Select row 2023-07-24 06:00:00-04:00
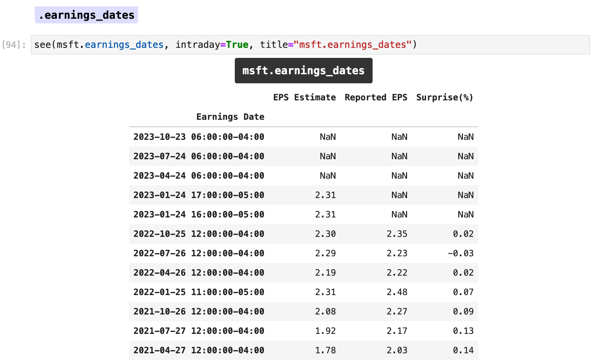This screenshot has width=594, height=364. (303, 156)
